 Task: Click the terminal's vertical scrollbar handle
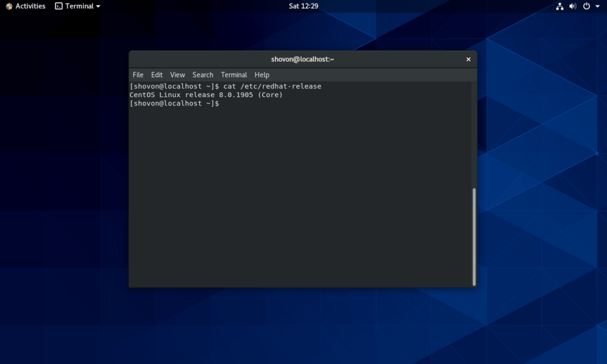(474, 236)
